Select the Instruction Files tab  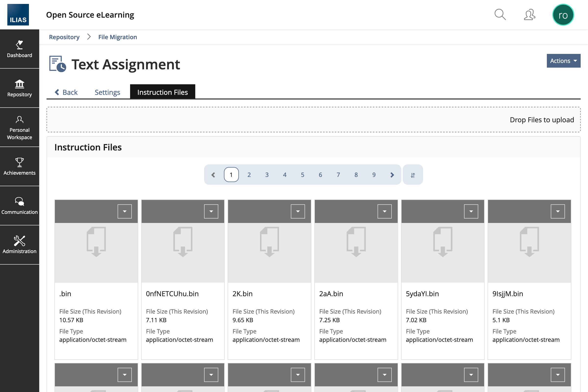pyautogui.click(x=162, y=92)
